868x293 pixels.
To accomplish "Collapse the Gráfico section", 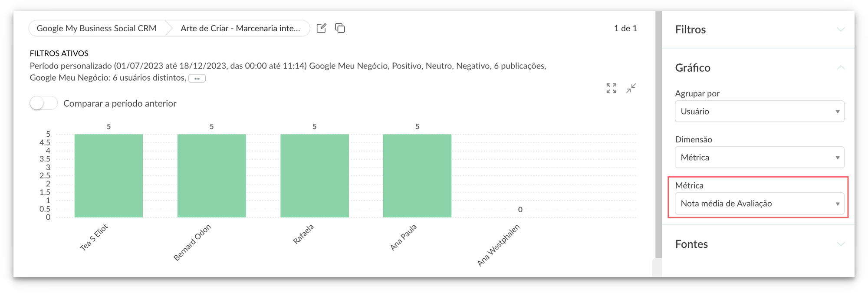I will coord(840,68).
